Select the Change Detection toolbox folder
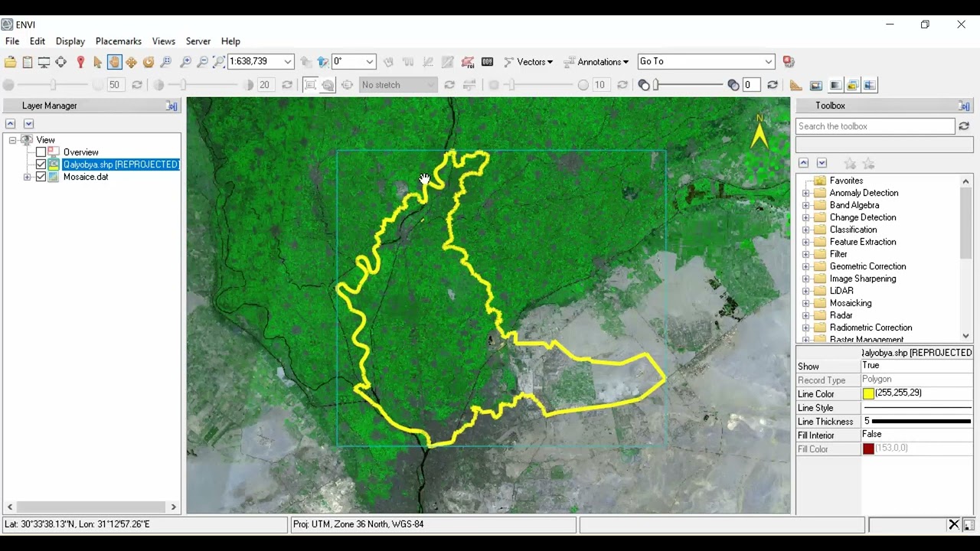Screen dimensions: 980x551 tap(863, 217)
